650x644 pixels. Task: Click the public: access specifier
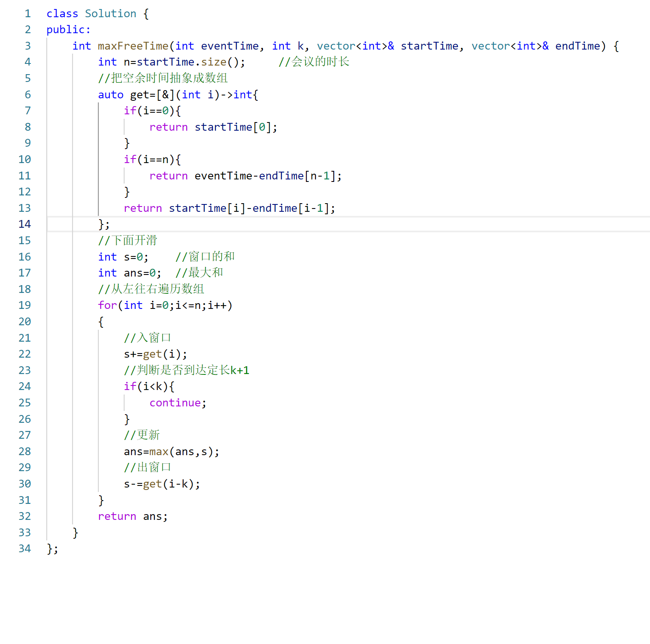68,29
